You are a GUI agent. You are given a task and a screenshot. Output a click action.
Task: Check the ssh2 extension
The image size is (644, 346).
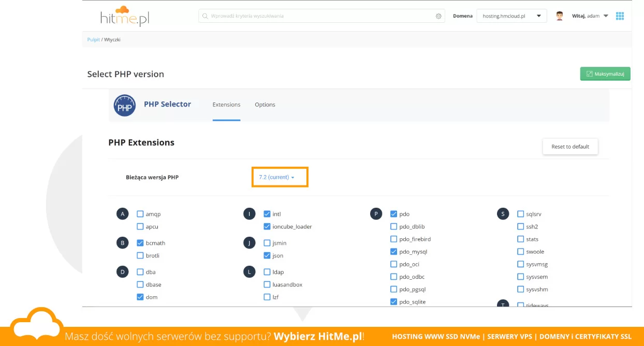521,226
